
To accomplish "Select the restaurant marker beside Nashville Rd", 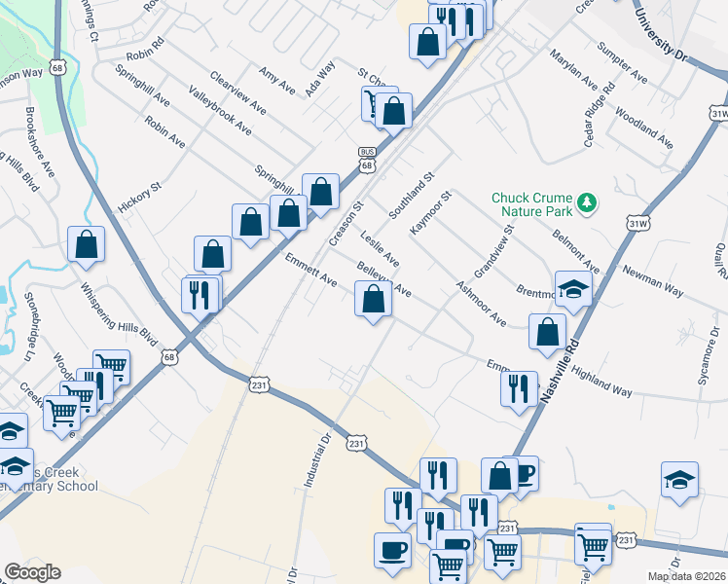I will [x=519, y=390].
